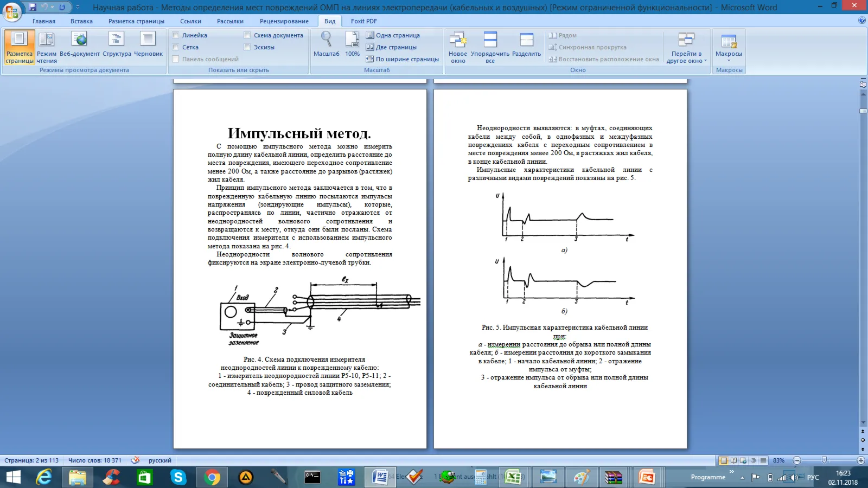Open the Quick Access Toolbar customize arrow
Screen dimensions: 868x488
click(x=78, y=7)
